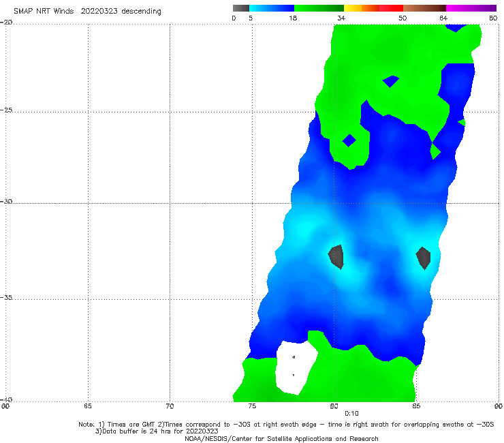Click the color bar label '34'

[x=341, y=18]
